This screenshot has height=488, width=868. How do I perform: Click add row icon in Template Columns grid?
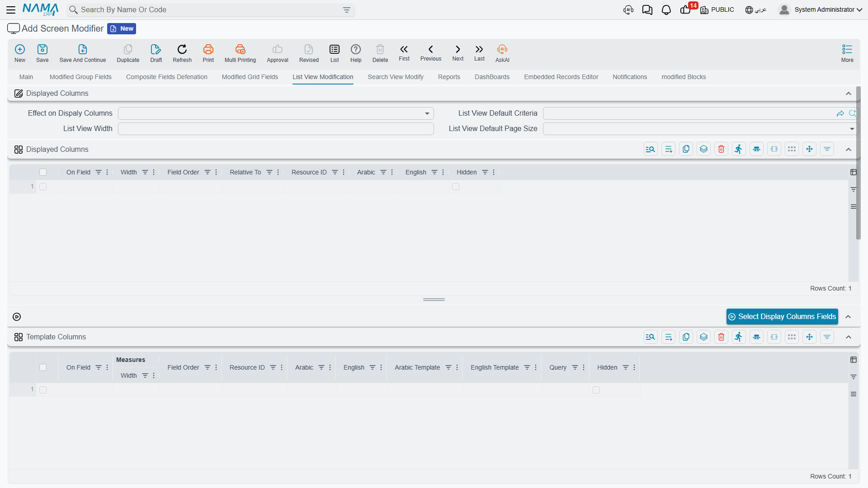(x=669, y=337)
